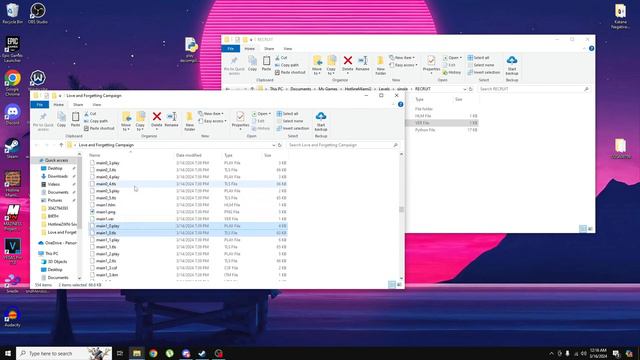Click Copy path in Love and Forgetting Campaign ribbon

click(x=96, y=121)
